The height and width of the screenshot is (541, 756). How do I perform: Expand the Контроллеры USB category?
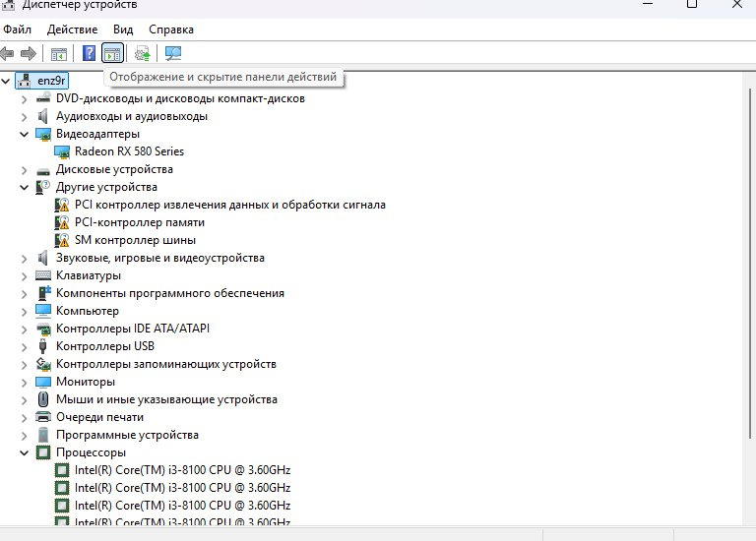[25, 346]
